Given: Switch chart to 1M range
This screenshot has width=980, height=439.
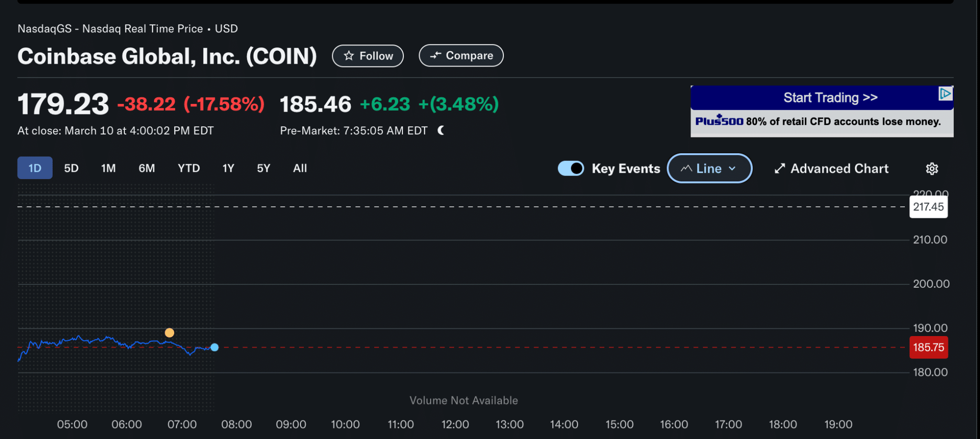Looking at the screenshot, I should pyautogui.click(x=108, y=168).
